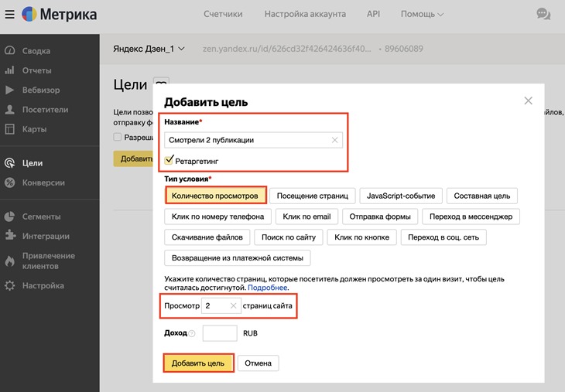Select Скачивание файлов condition type

[x=207, y=237]
